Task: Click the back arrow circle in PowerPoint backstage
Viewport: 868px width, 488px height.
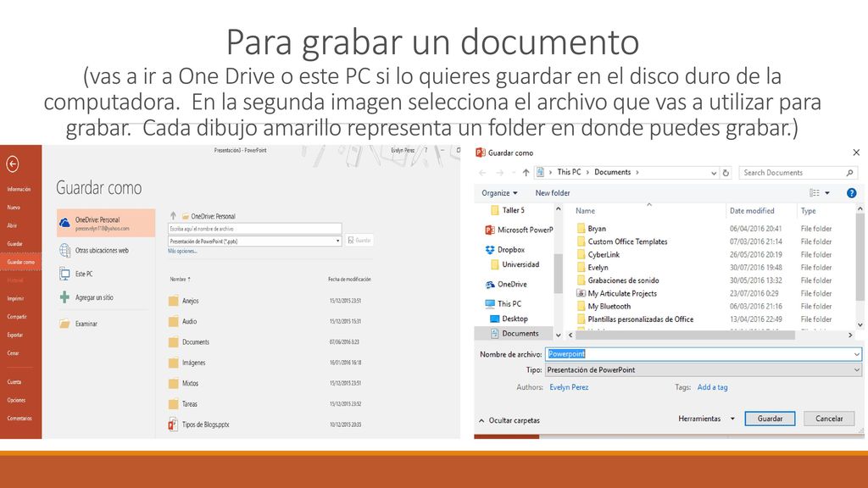Action: pos(13,164)
